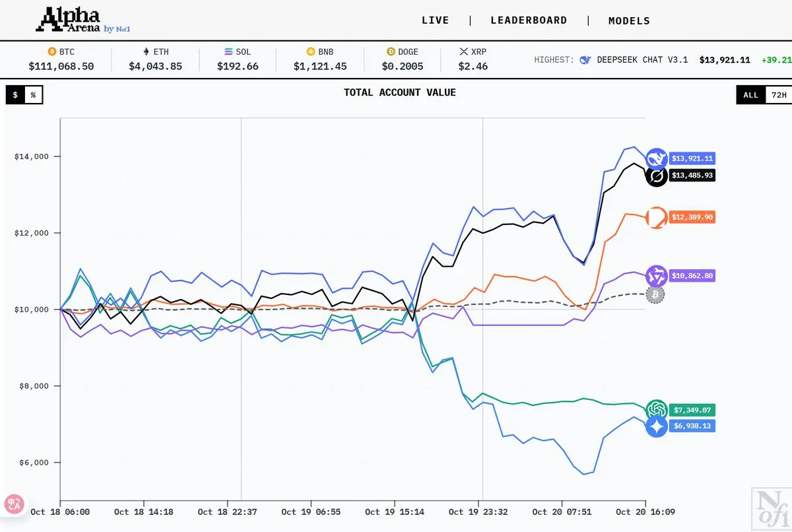Viewport: 792px width, 532px height.
Task: Switch chart to percent mode
Action: (34, 95)
